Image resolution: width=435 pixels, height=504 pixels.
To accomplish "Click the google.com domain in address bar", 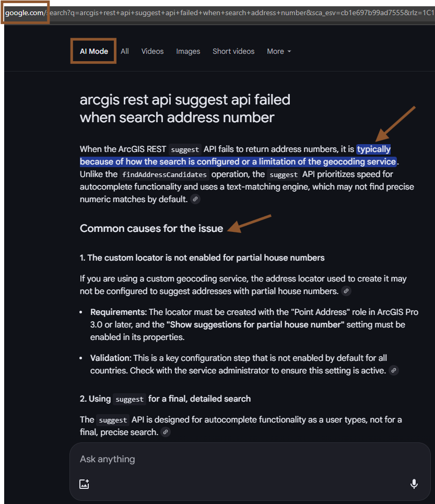I will click(25, 13).
